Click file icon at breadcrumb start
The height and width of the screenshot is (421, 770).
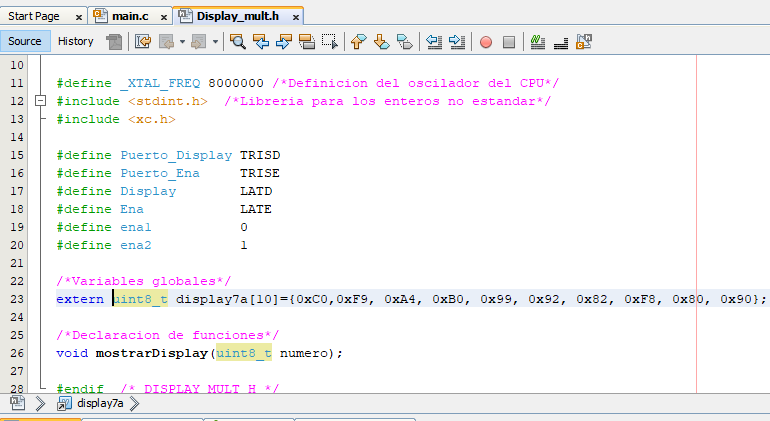(17, 403)
